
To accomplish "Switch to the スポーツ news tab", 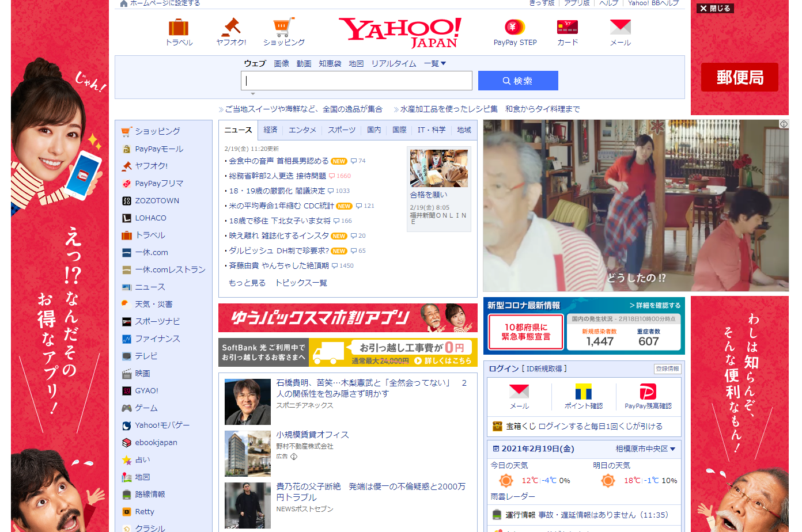I will (342, 130).
